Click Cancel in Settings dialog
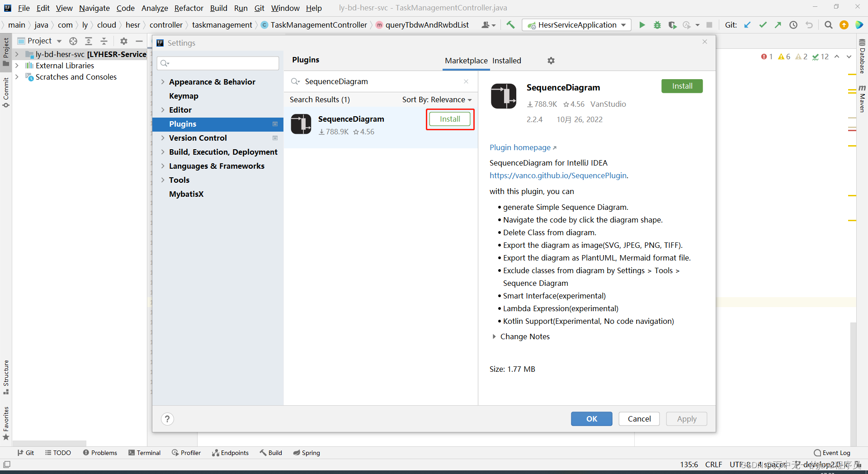The image size is (868, 474). 639,419
